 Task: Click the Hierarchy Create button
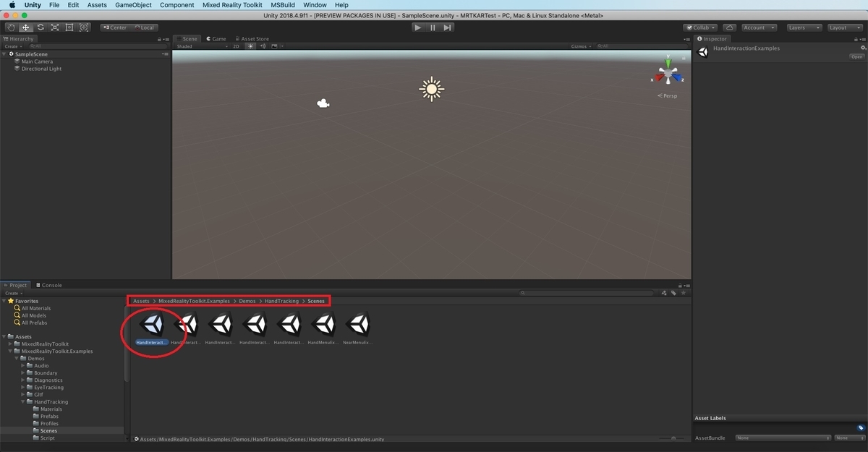[12, 46]
